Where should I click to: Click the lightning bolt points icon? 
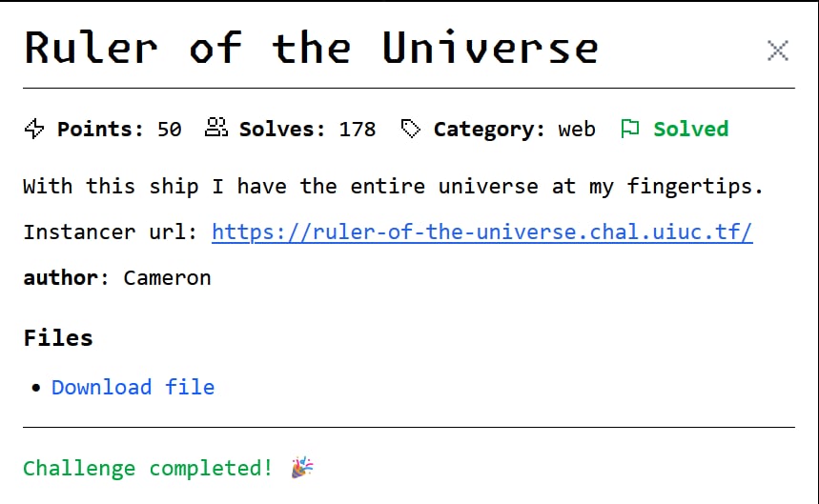coord(34,129)
